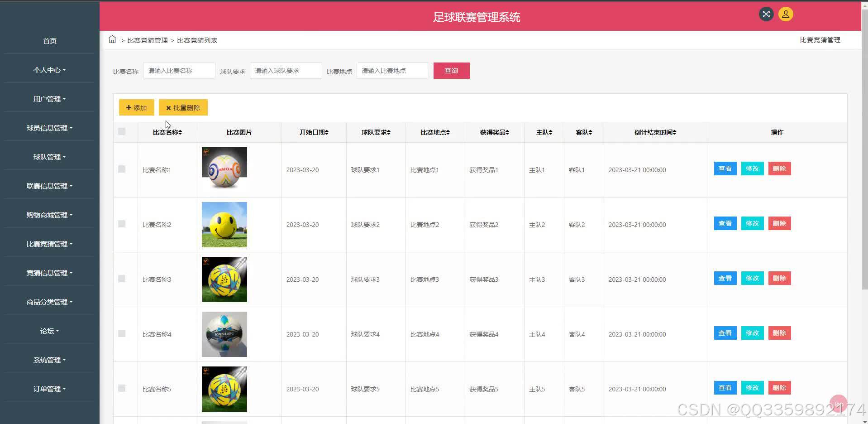Click 删除 for 比赛名称5 row

pos(779,388)
